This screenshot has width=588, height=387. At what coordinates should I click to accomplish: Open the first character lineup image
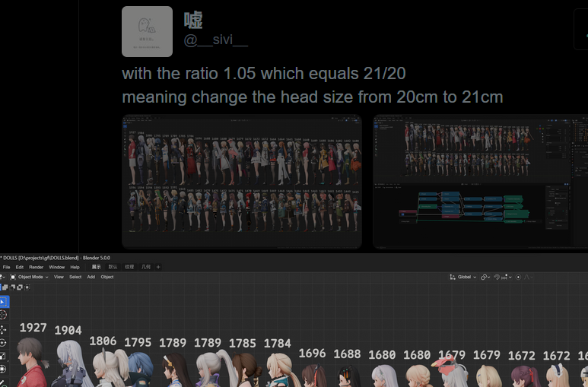[x=241, y=181]
